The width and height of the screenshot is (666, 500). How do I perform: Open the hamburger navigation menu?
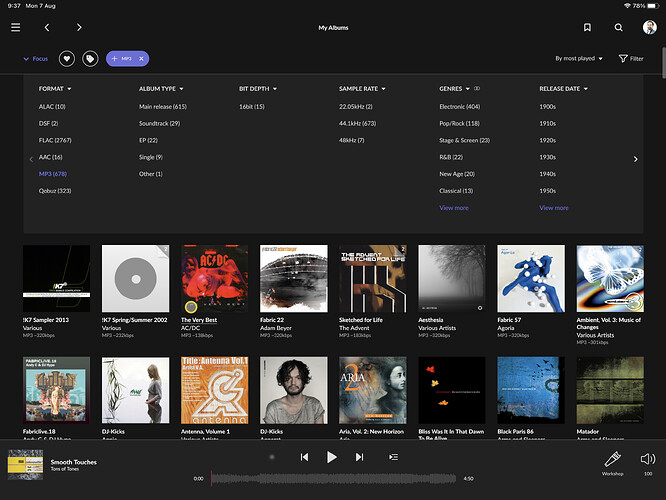15,28
